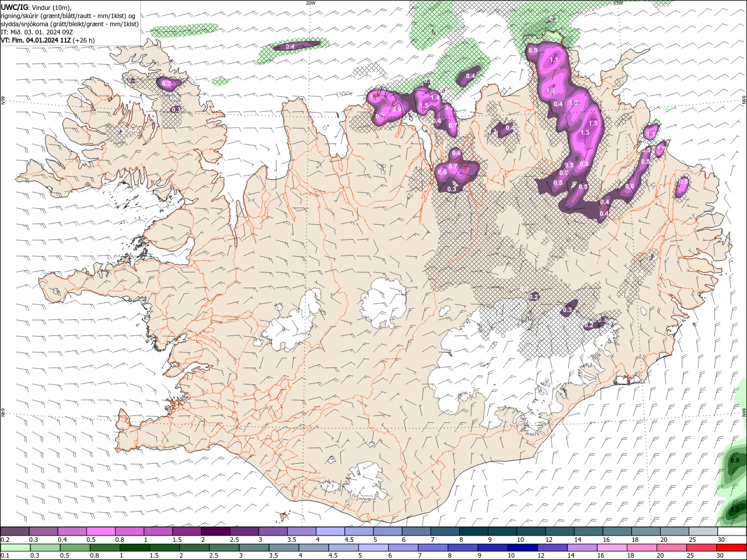Click the '1.1' value on the northern purple band
Image resolution: width=747 pixels, height=560 pixels.
554,60
